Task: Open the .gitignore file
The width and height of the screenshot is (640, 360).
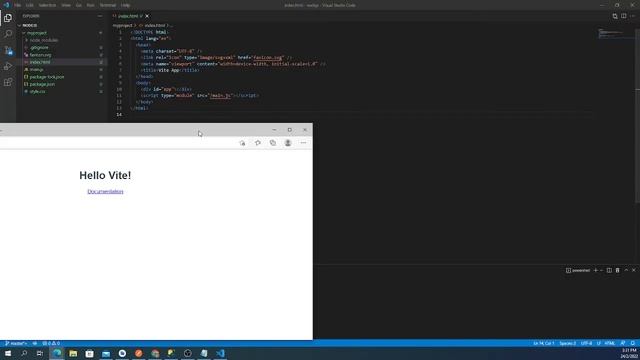Action: pyautogui.click(x=61, y=47)
